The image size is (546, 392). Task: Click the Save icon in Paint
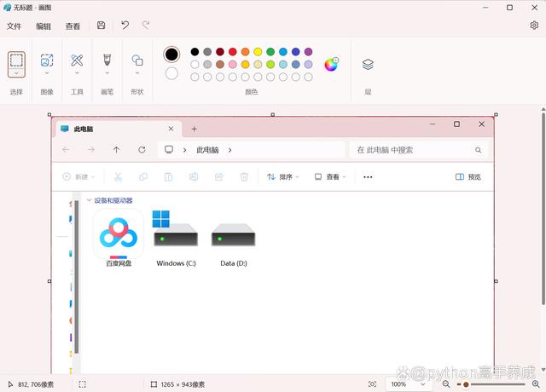(x=101, y=25)
